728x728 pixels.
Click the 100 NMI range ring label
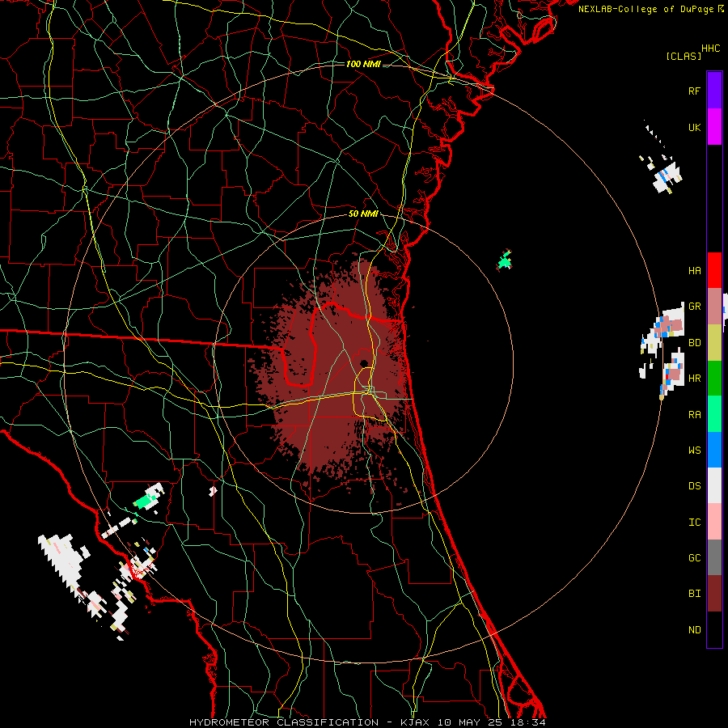(363, 64)
